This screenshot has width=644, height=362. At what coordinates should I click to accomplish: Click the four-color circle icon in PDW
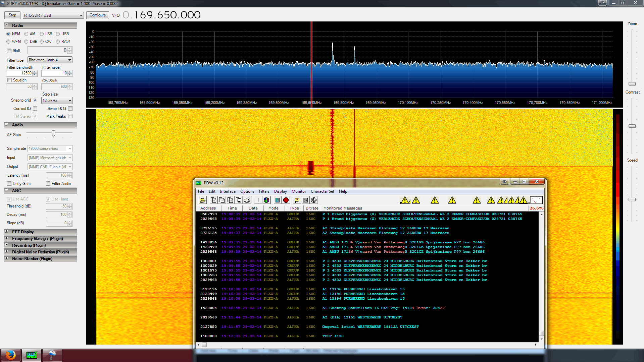[x=266, y=200]
